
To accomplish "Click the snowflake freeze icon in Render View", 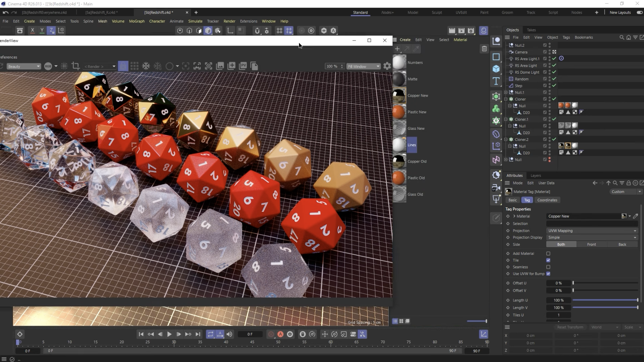I will coord(146,66).
